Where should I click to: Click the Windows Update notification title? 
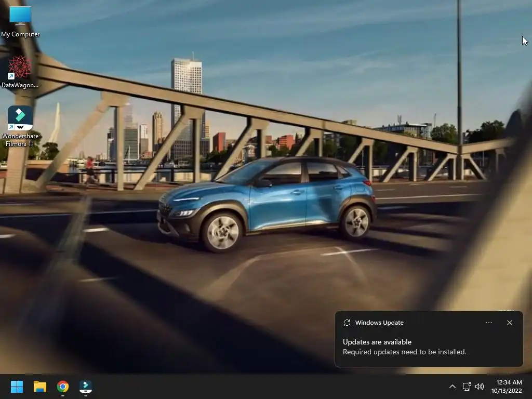[x=379, y=323]
